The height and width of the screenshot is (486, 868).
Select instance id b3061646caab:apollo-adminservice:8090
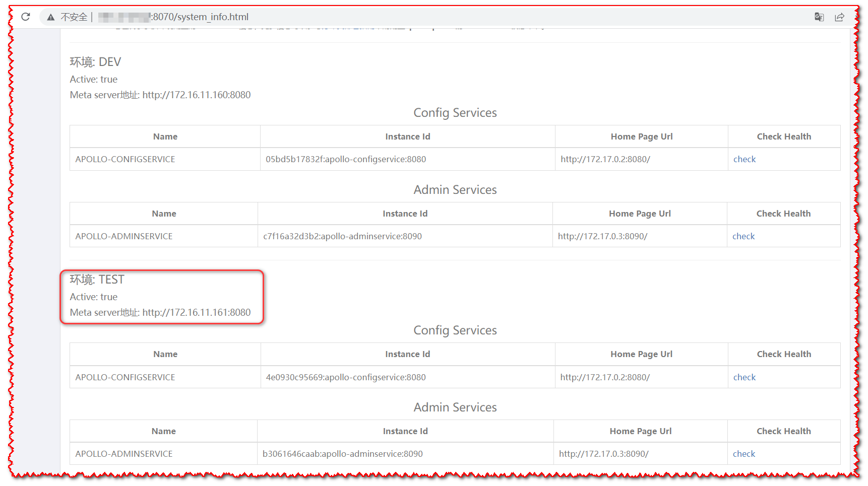pos(343,454)
